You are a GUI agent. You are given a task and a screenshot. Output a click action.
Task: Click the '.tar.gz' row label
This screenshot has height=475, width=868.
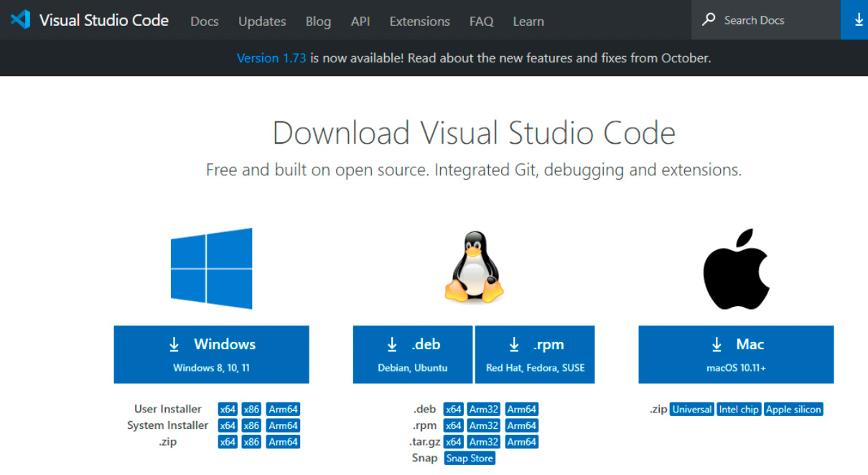[424, 442]
